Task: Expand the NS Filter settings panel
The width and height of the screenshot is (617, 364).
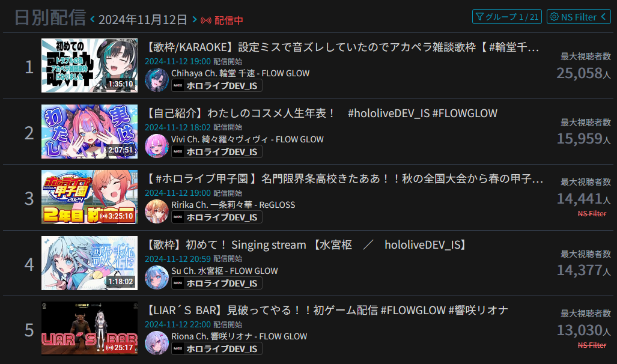Action: 579,17
